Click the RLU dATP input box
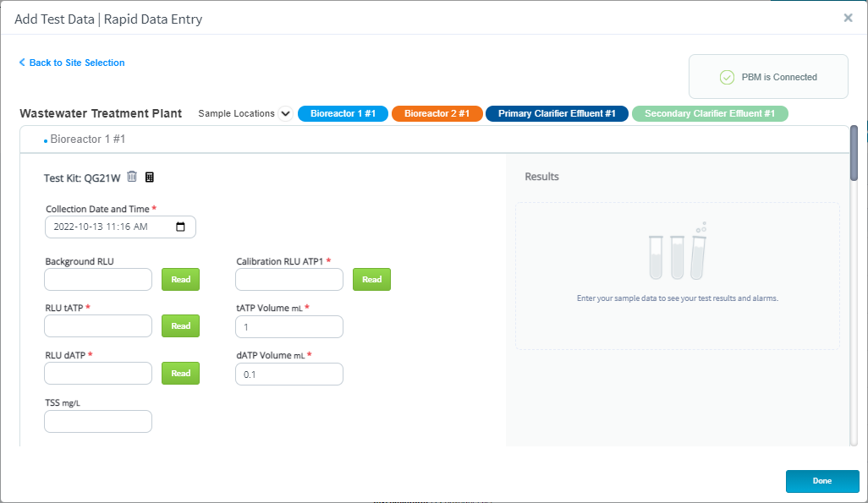 98,374
